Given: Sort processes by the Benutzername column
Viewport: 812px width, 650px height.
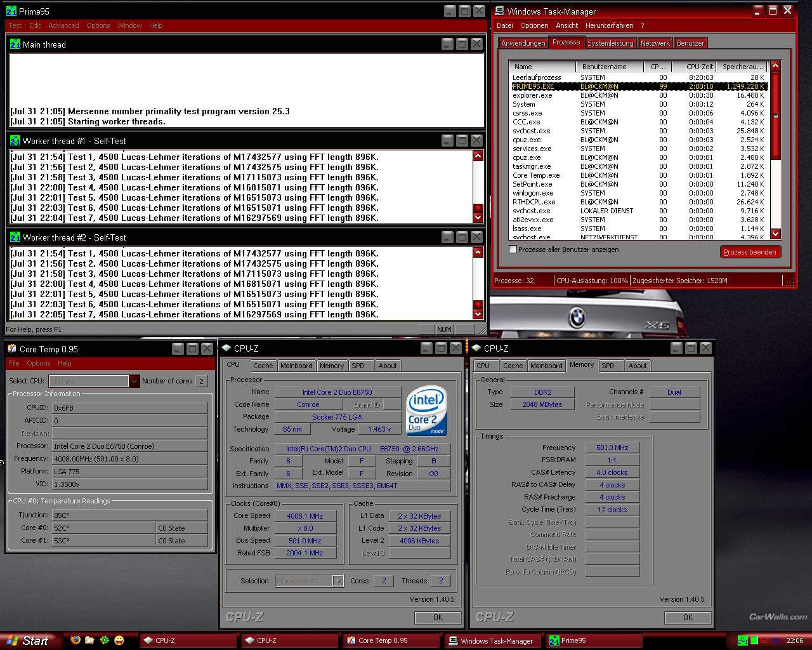Looking at the screenshot, I should click(610, 67).
